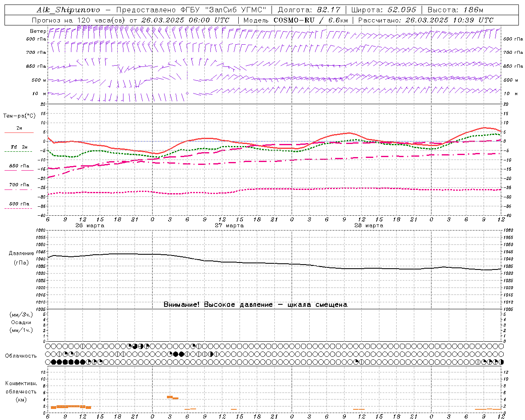The height and width of the screenshot is (420, 525).
Task: Click the Долгота: 82.17 value
Action: [309, 10]
